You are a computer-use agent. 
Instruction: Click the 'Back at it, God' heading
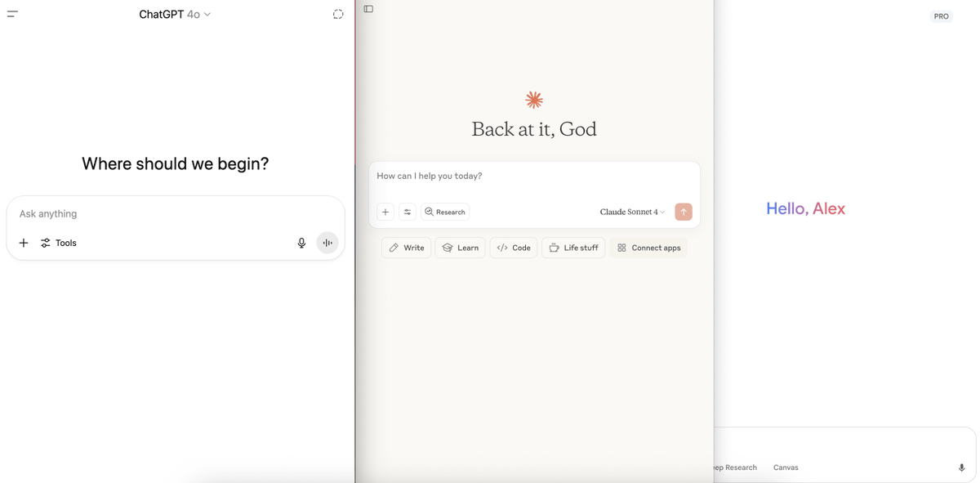pyautogui.click(x=534, y=129)
